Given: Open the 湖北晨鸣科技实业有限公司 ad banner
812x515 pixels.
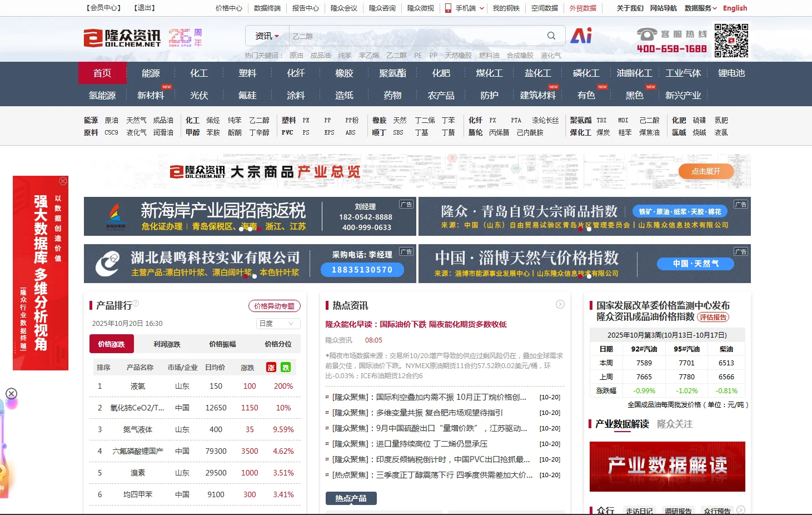Looking at the screenshot, I should (x=250, y=264).
